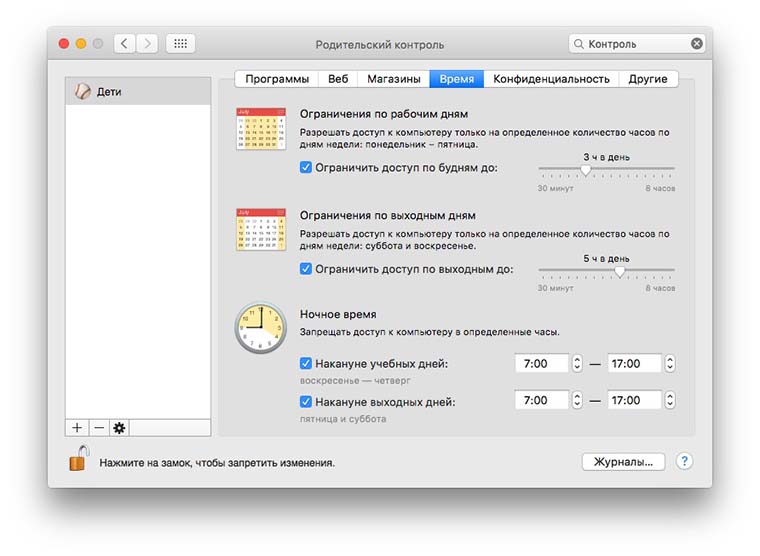This screenshot has height=556, width=760.
Task: Go forward with the right arrow button
Action: point(147,44)
